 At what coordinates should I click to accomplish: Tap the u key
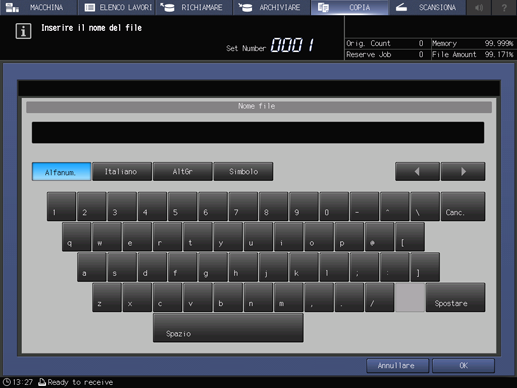258,237
